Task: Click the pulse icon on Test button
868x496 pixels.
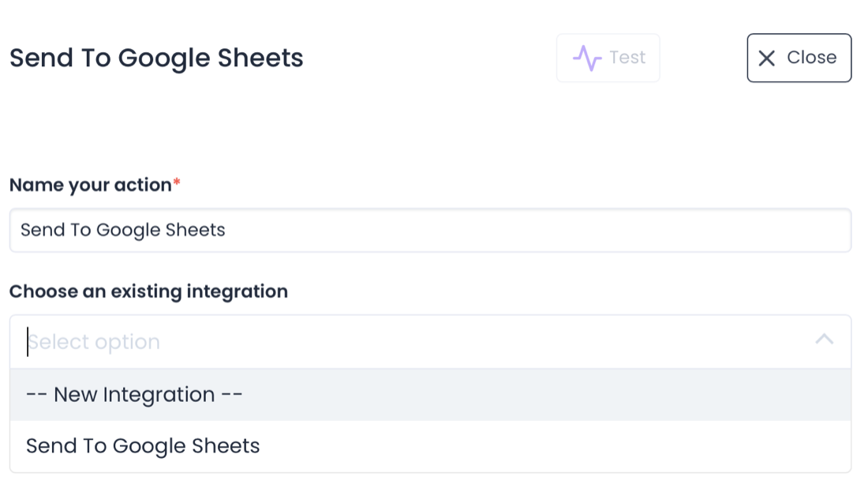Action: tap(587, 58)
